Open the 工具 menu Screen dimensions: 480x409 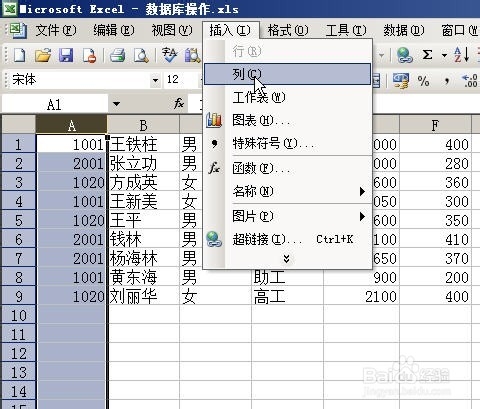[x=346, y=31]
